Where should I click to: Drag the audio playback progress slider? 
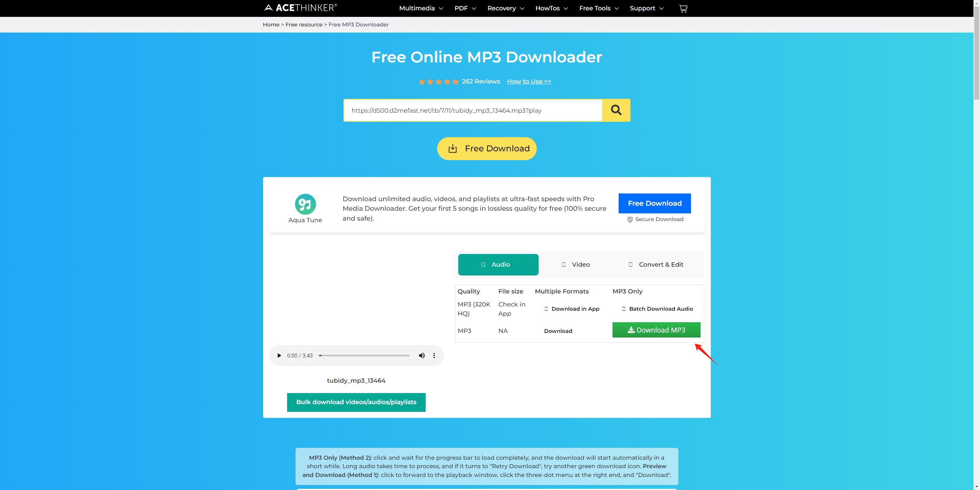(320, 356)
